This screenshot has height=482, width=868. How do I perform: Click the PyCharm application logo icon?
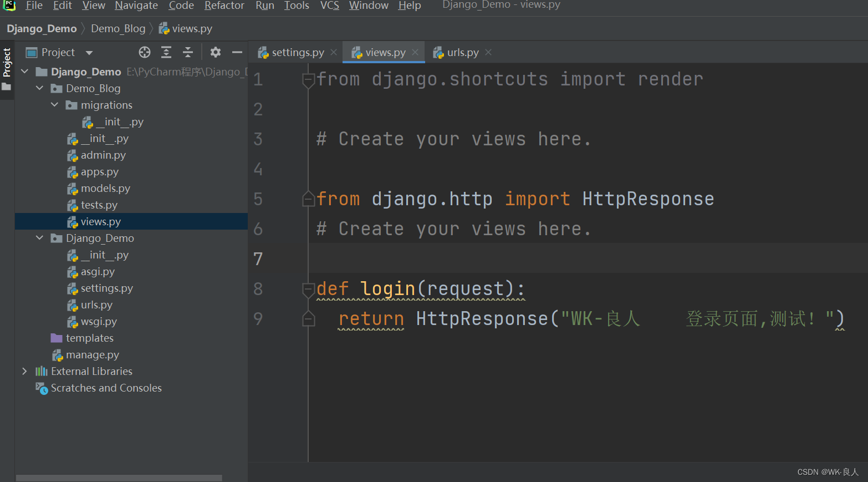pyautogui.click(x=9, y=6)
